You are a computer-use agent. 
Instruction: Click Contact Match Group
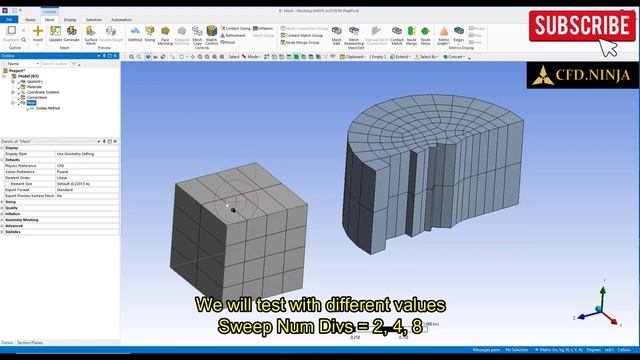pos(302,35)
